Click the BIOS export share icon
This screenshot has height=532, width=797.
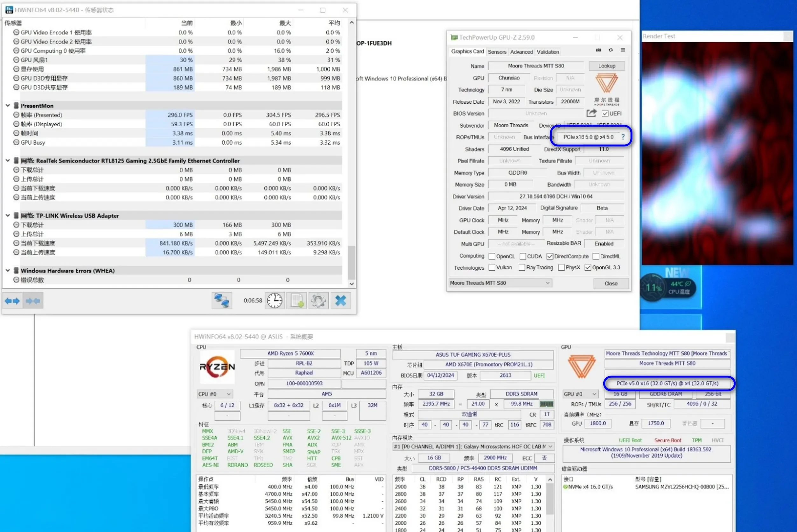tap(591, 113)
